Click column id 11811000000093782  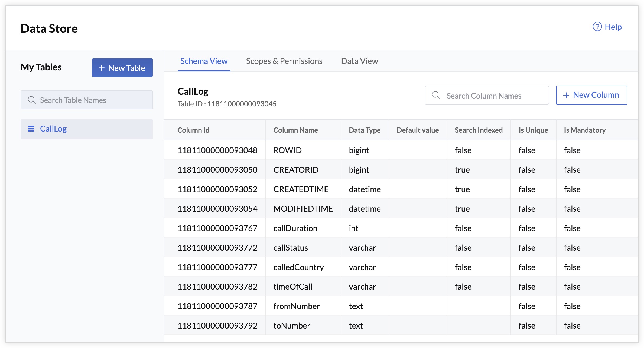(x=217, y=287)
